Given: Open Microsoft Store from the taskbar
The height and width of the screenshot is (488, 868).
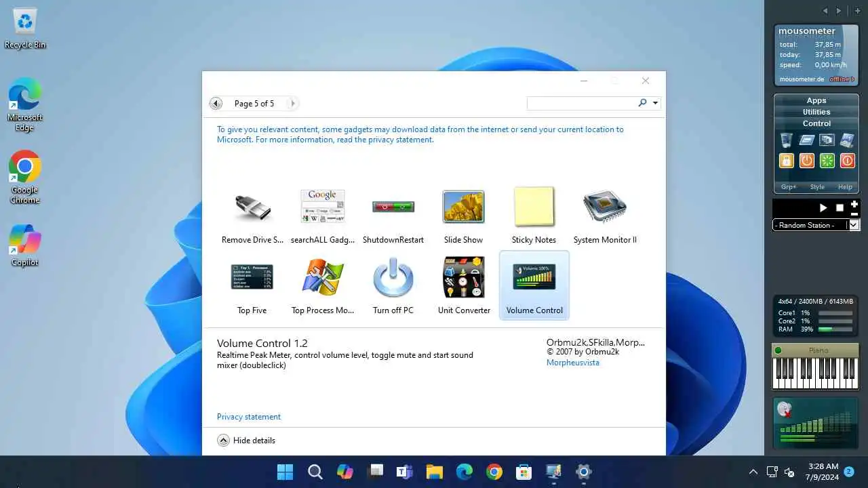Looking at the screenshot, I should coord(524,472).
